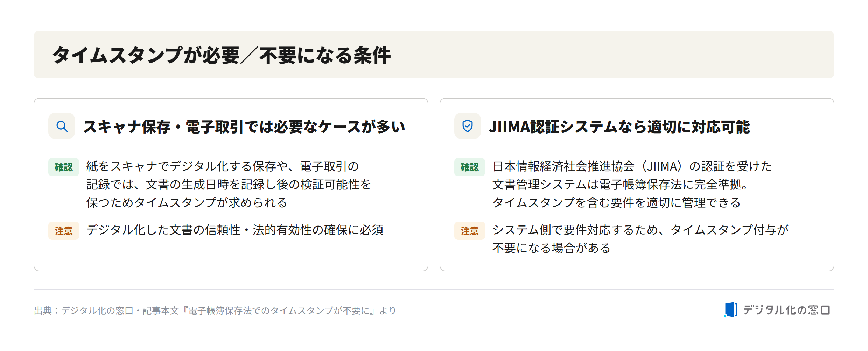
Task: Click the line 不要になる場合がある
Action: (551, 248)
